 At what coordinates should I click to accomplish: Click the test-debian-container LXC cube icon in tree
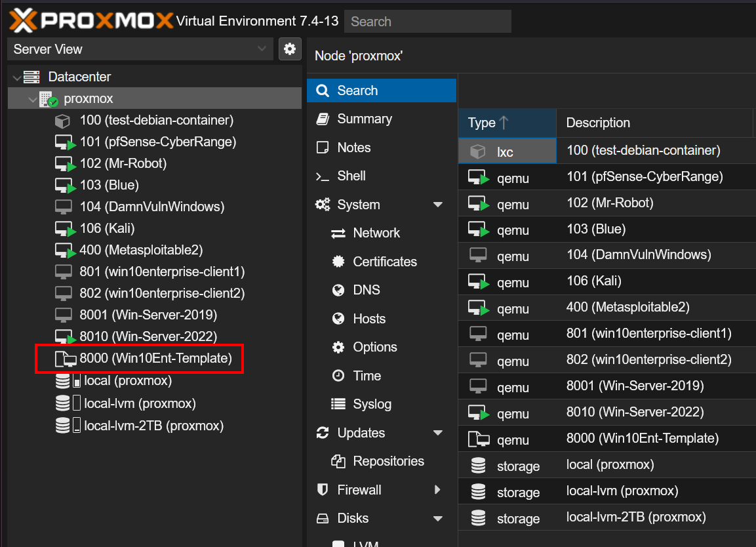click(63, 121)
